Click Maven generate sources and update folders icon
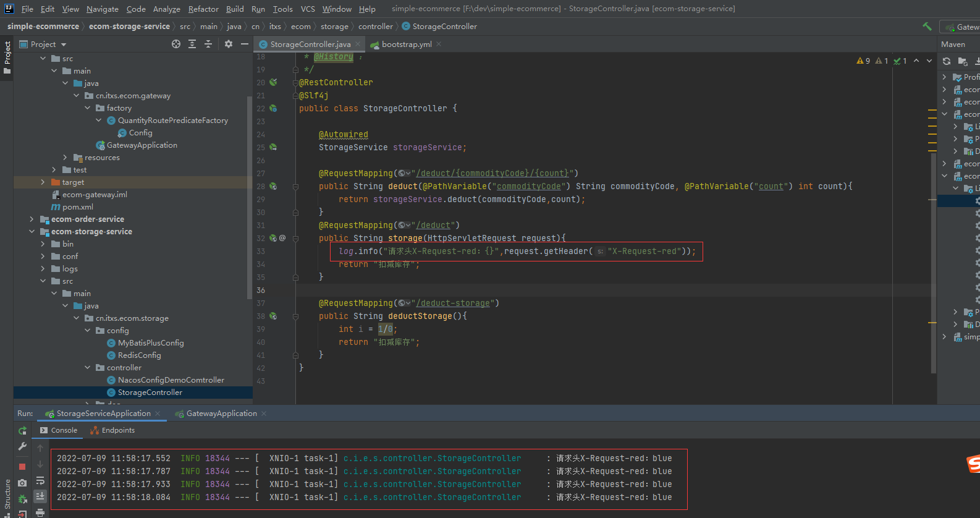 963,61
